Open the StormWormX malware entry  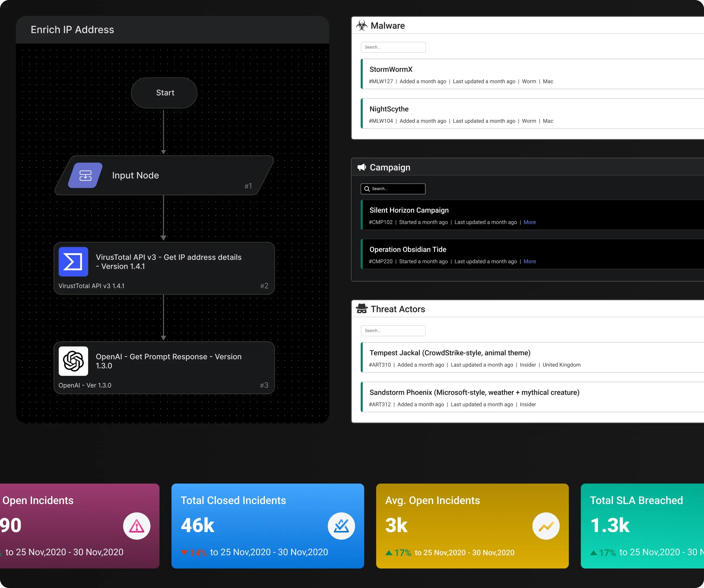click(x=391, y=69)
